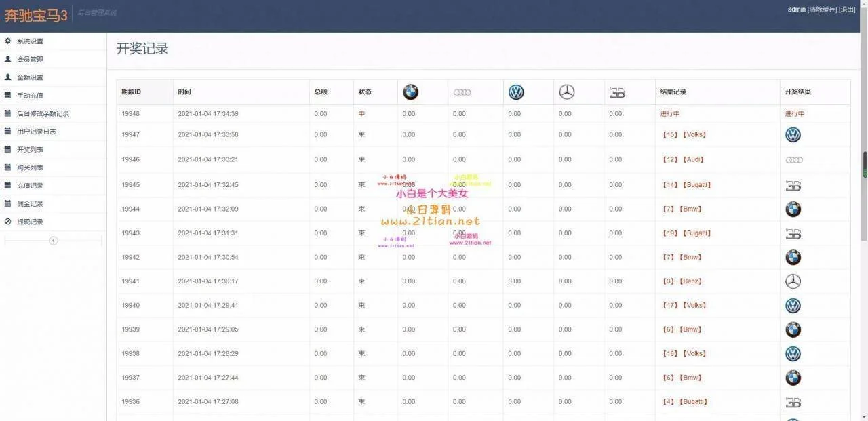Click the circle-slash icon beside 提现记录
The width and height of the screenshot is (868, 421).
click(x=8, y=222)
